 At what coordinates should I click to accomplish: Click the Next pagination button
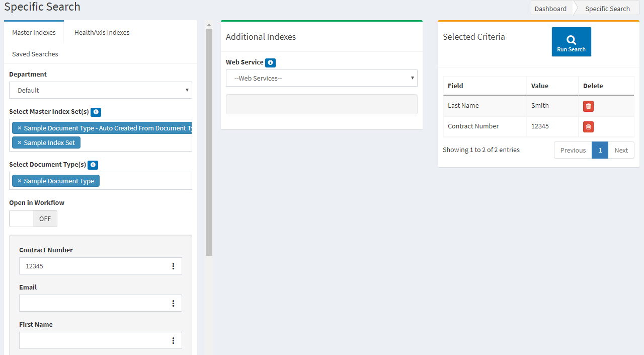point(621,151)
